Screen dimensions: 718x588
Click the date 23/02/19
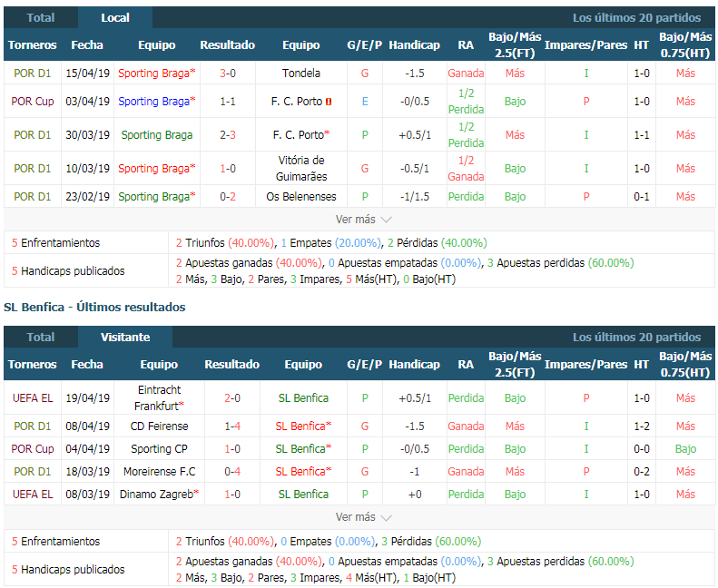pyautogui.click(x=87, y=197)
